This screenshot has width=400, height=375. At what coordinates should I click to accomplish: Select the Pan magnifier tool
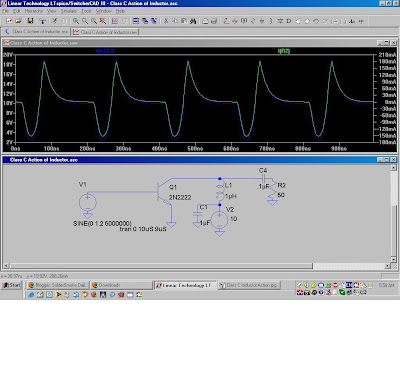85,21
